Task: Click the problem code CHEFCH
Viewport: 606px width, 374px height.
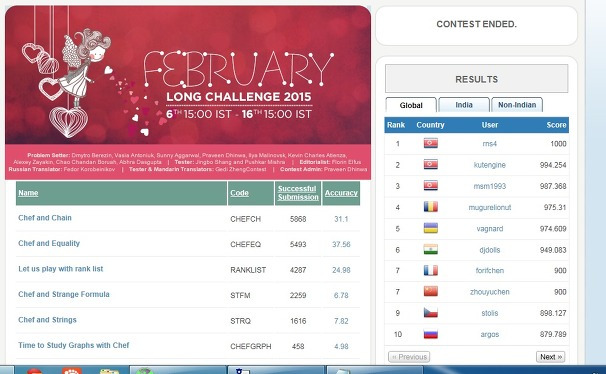Action: [x=245, y=219]
